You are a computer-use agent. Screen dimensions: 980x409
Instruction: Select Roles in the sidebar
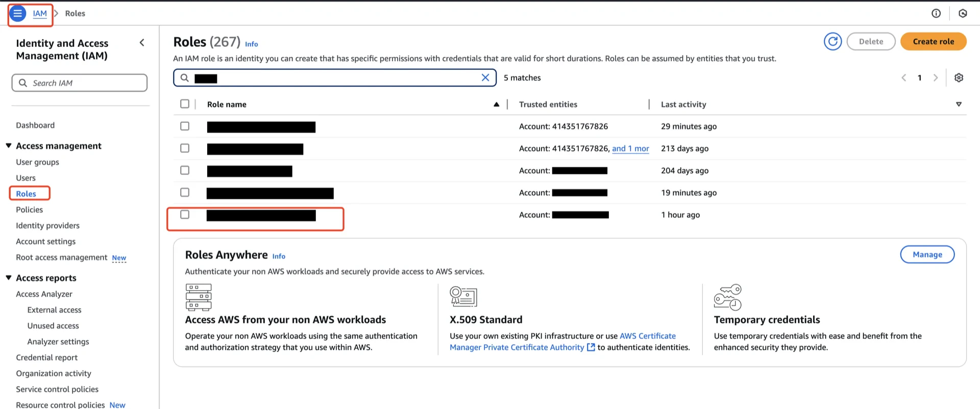(26, 194)
